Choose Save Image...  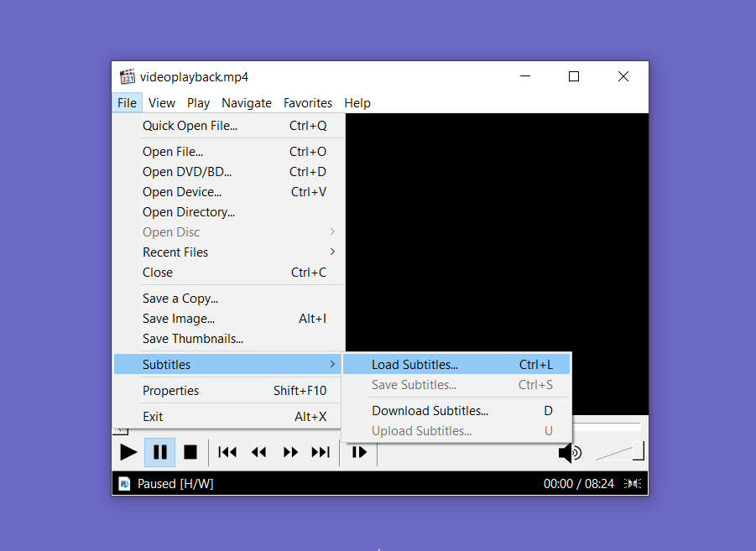click(x=228, y=319)
